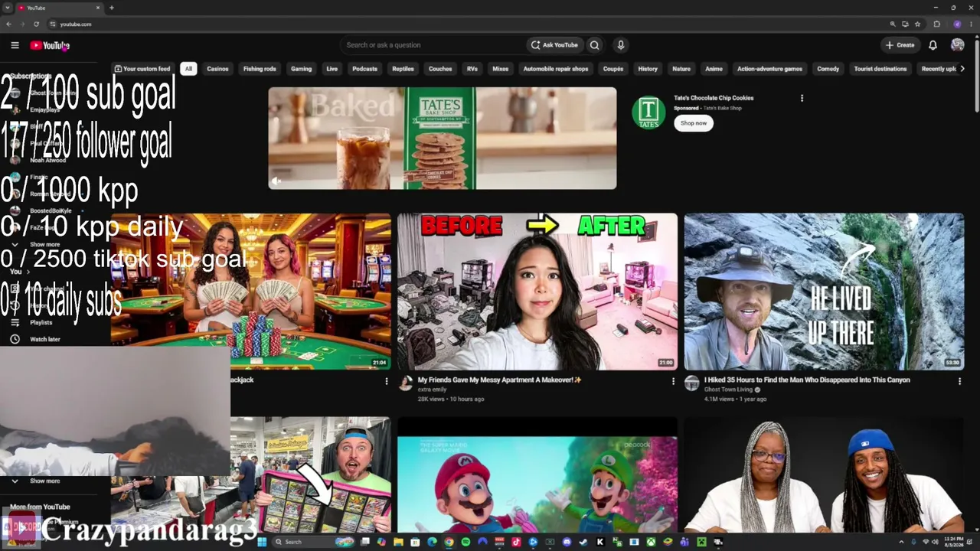Select Action-adventure games chip

[x=769, y=69]
